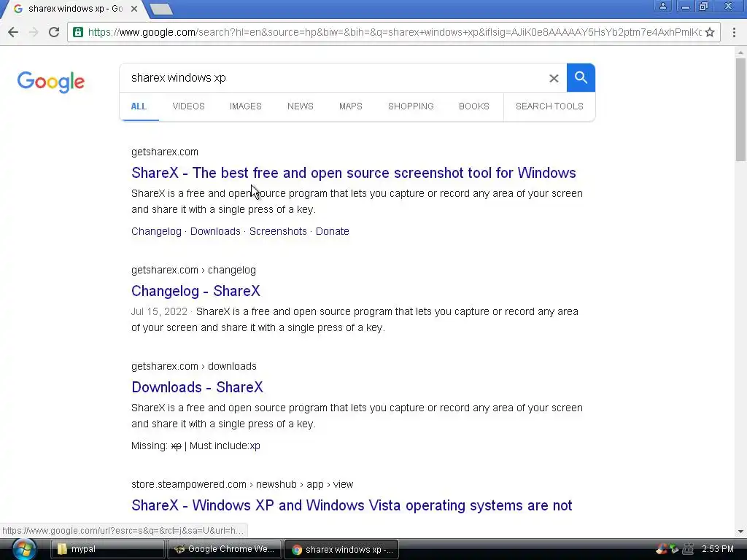Click the system tray clock 2:53 PM
The height and width of the screenshot is (560, 747).
[718, 548]
